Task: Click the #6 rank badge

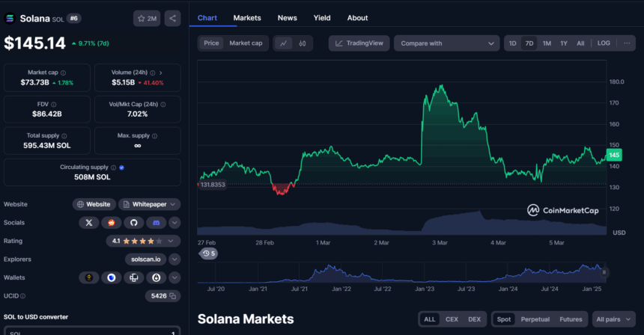Action: pyautogui.click(x=74, y=19)
